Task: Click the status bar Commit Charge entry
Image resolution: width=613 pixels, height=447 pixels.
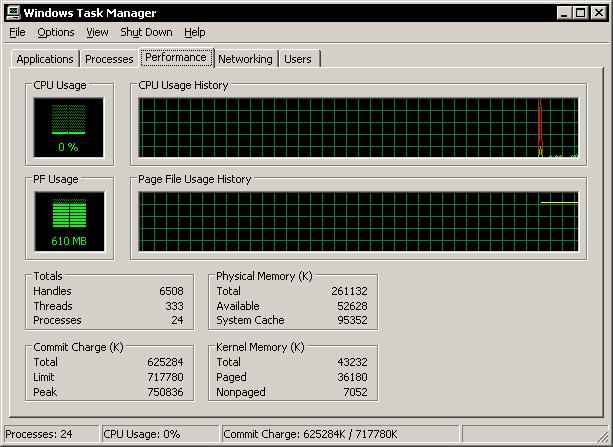Action: point(340,434)
